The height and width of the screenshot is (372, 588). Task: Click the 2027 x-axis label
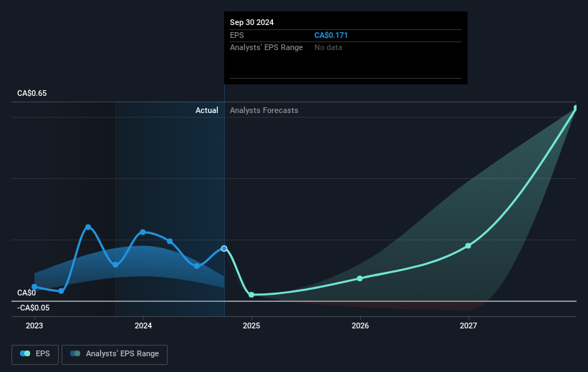click(x=468, y=325)
